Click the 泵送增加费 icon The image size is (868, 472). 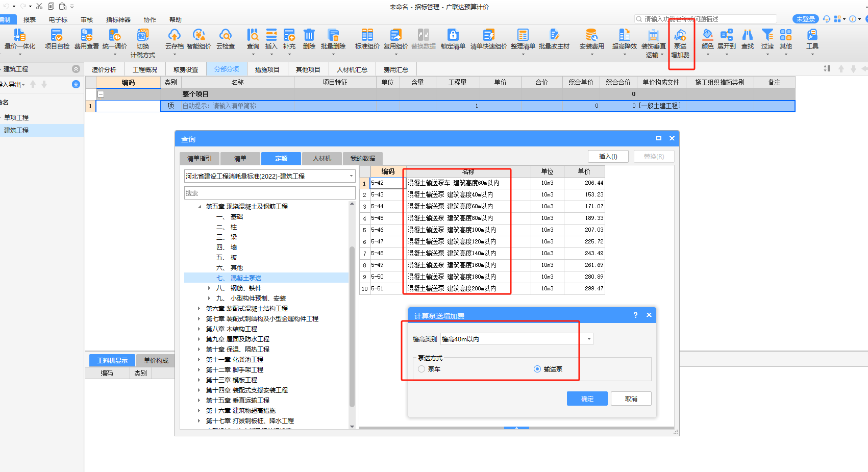(x=680, y=43)
